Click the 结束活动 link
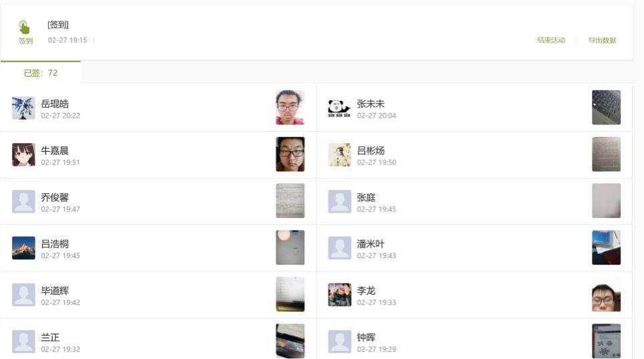Viewport: 644px width, 359px height. click(550, 40)
